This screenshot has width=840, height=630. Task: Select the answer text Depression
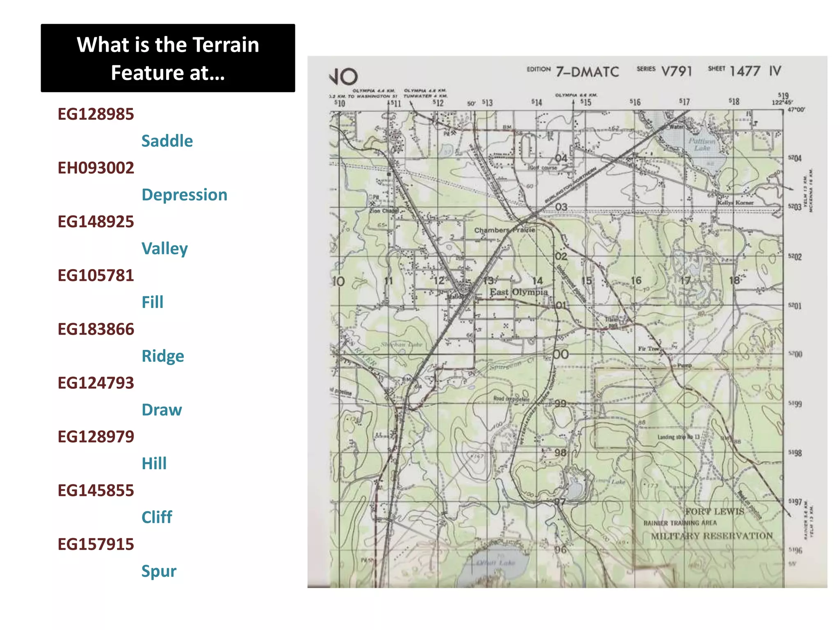pos(184,195)
